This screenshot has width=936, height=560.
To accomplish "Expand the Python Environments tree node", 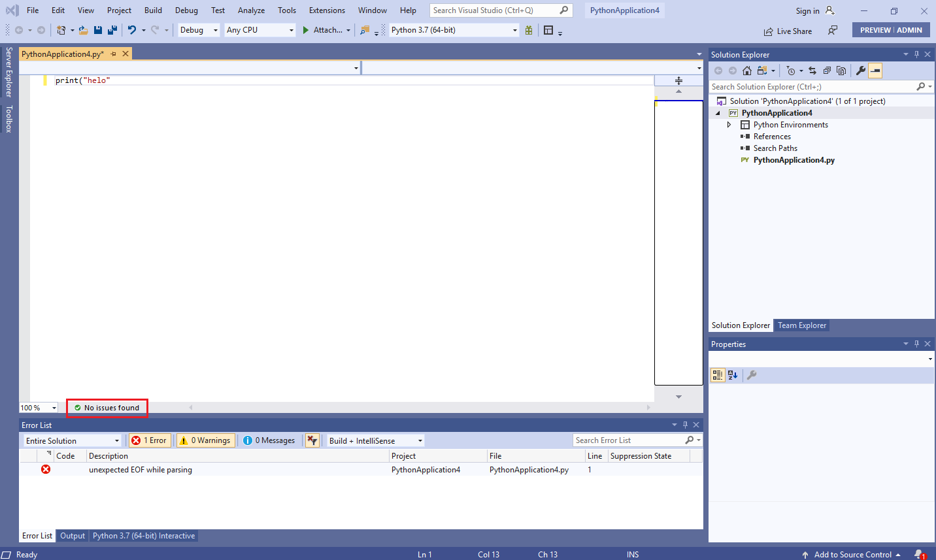I will (729, 125).
